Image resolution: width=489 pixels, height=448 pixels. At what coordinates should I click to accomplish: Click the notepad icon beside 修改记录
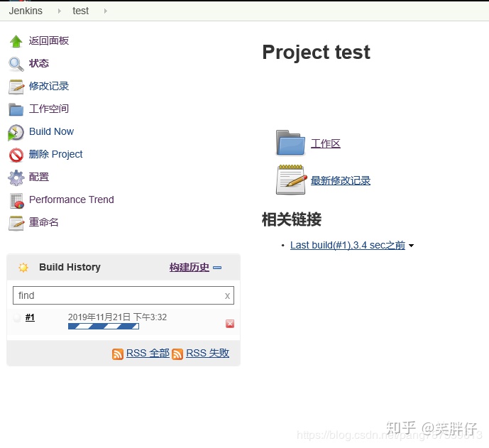click(x=16, y=87)
